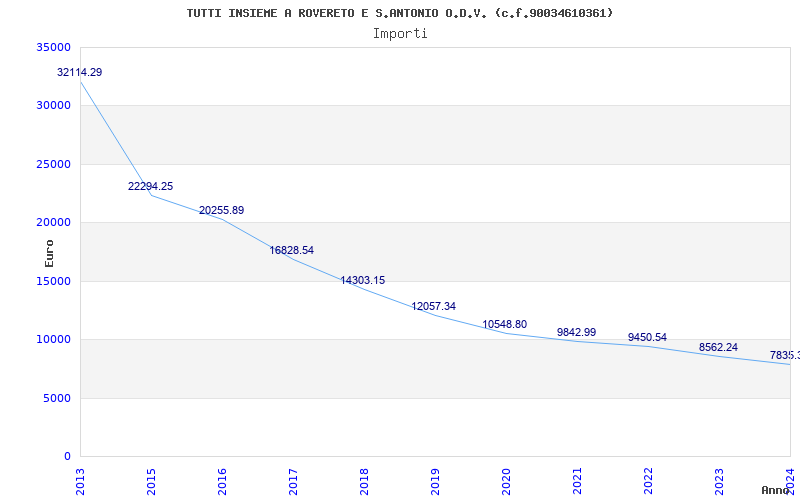
Task: Select the 9450.54 data label
Action: pyautogui.click(x=647, y=337)
